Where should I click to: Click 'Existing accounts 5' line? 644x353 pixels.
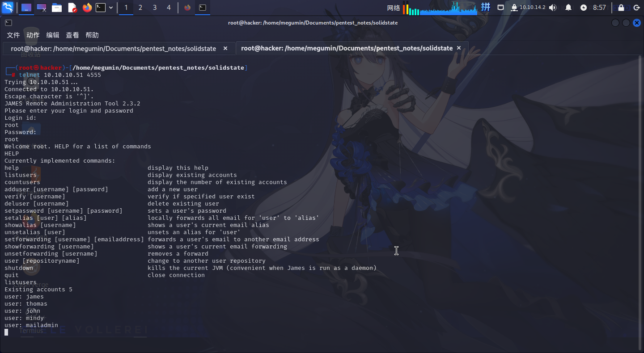(x=38, y=290)
